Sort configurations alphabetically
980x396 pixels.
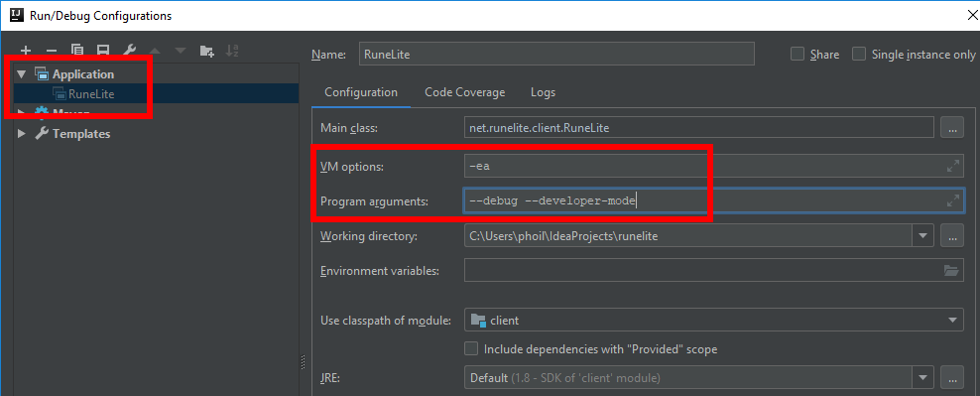232,51
